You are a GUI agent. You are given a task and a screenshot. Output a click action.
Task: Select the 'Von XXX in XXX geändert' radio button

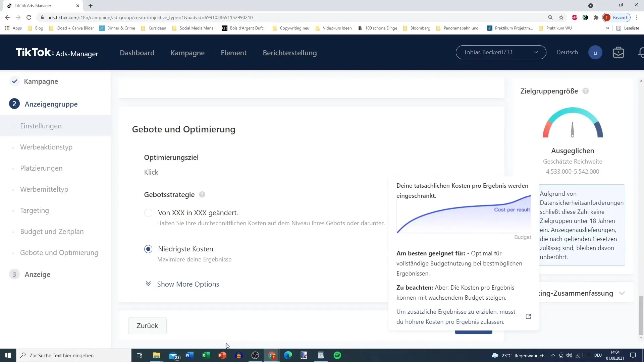pos(148,213)
